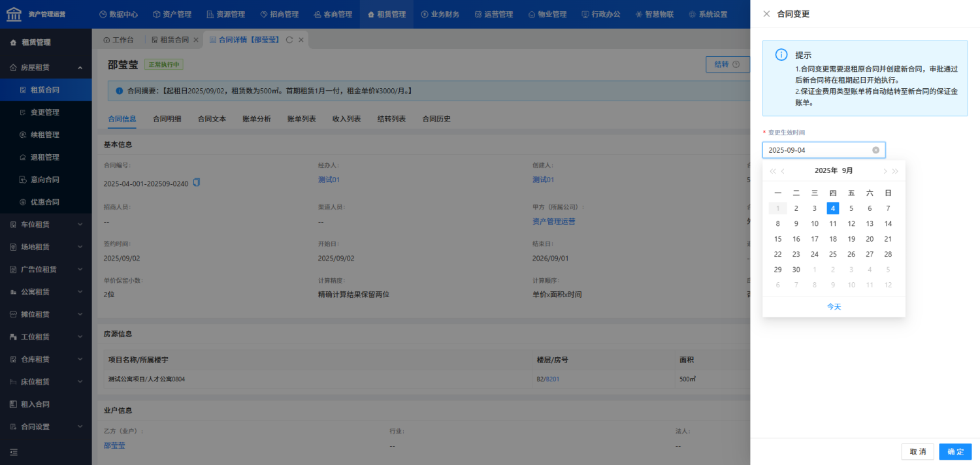
Task: Go to previous month in calendar
Action: click(x=783, y=171)
